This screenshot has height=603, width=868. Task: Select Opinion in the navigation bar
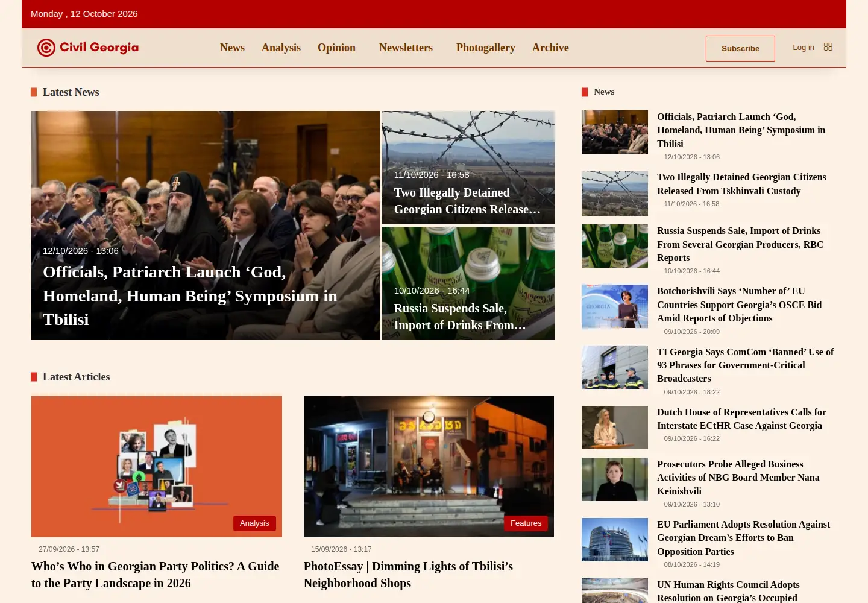[x=336, y=48]
